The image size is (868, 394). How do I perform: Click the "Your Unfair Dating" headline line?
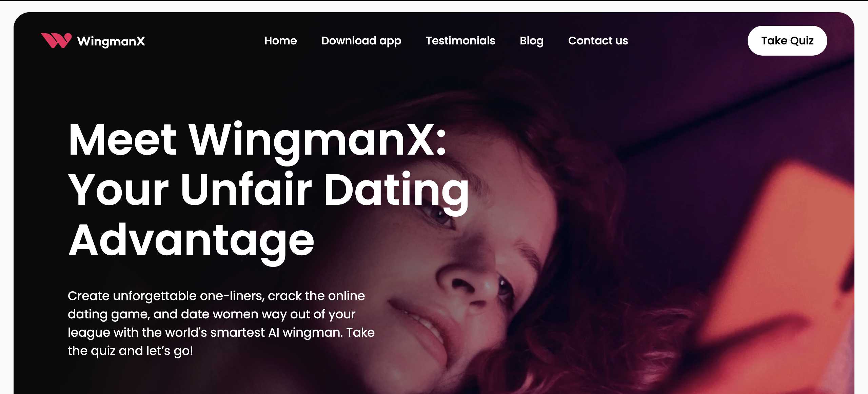(x=269, y=191)
